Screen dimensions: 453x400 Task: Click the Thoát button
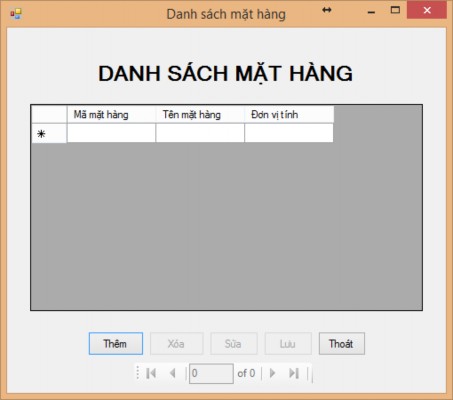[x=342, y=343]
